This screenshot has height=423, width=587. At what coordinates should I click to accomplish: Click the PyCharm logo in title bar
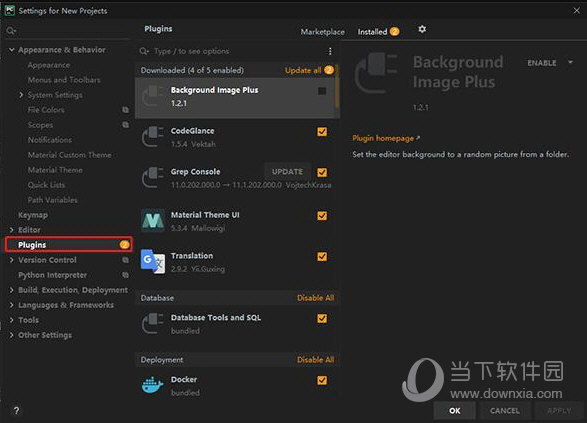pos(9,10)
